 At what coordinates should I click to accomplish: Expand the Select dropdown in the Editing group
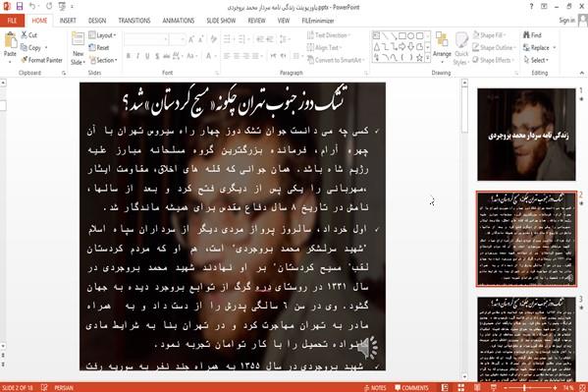click(x=536, y=60)
